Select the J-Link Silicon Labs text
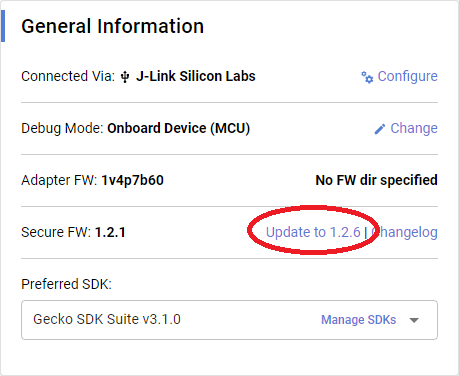 [196, 76]
